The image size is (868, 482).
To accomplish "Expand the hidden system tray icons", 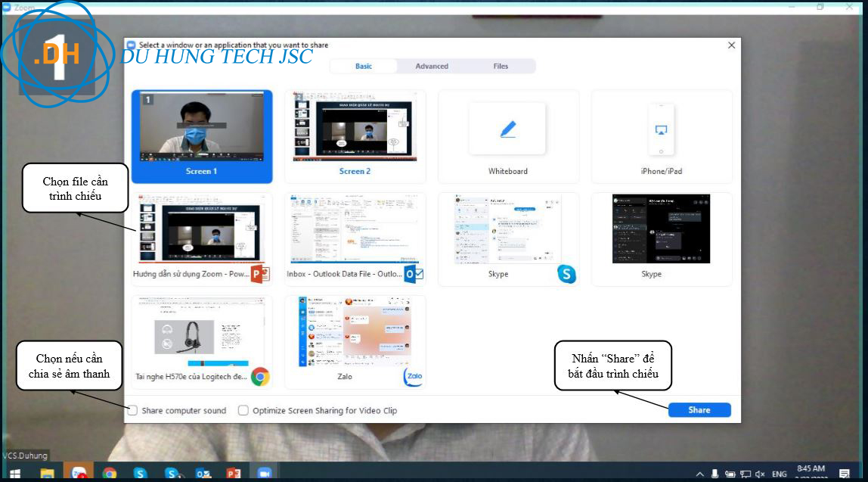I will [700, 474].
